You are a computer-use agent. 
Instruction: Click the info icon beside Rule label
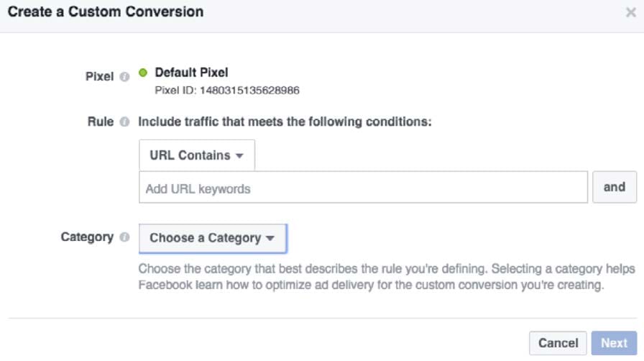[124, 122]
